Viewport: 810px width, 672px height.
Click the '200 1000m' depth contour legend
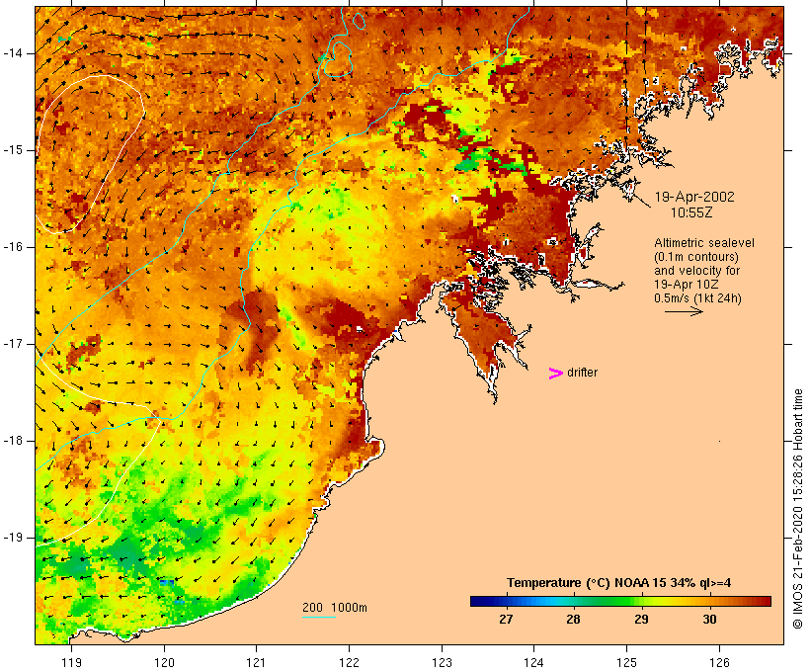335,608
